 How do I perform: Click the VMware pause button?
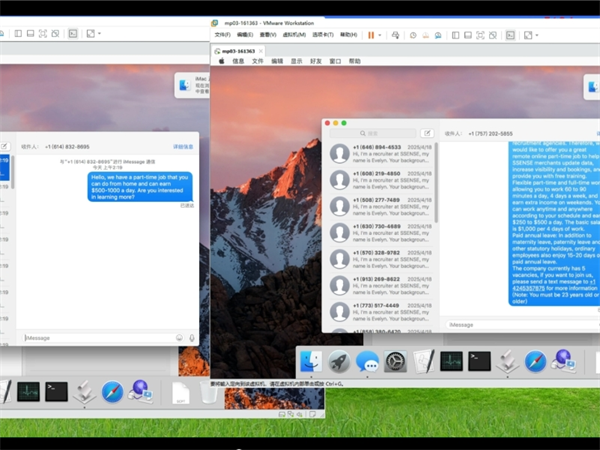tap(370, 34)
